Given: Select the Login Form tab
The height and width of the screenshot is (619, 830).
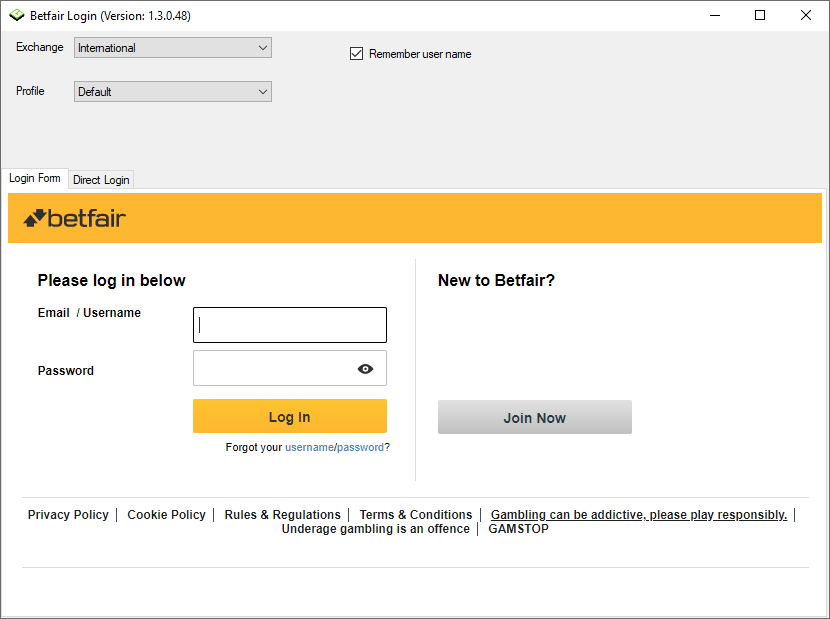Looking at the screenshot, I should 35,178.
